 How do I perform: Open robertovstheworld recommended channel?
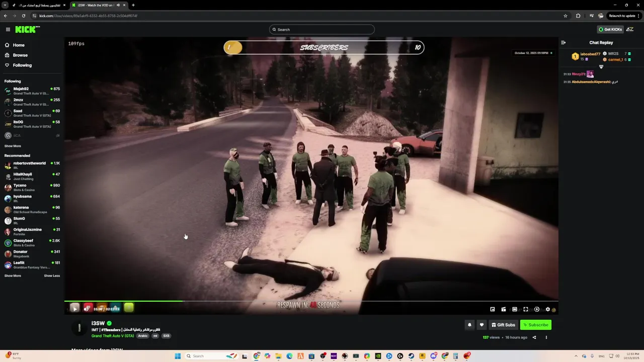(32, 165)
